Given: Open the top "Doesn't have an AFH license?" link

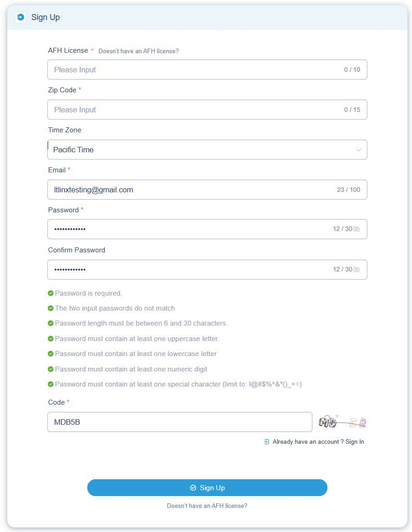Looking at the screenshot, I should (x=139, y=51).
